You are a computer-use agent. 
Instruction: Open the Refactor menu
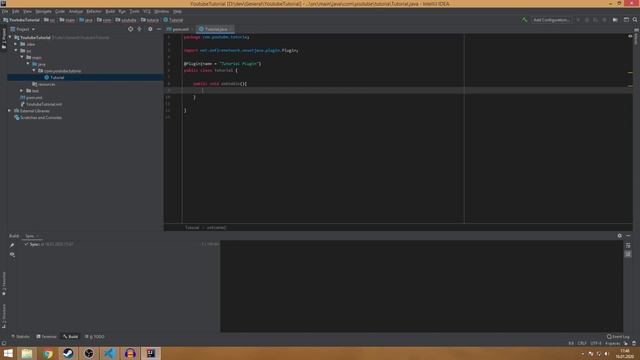point(93,11)
